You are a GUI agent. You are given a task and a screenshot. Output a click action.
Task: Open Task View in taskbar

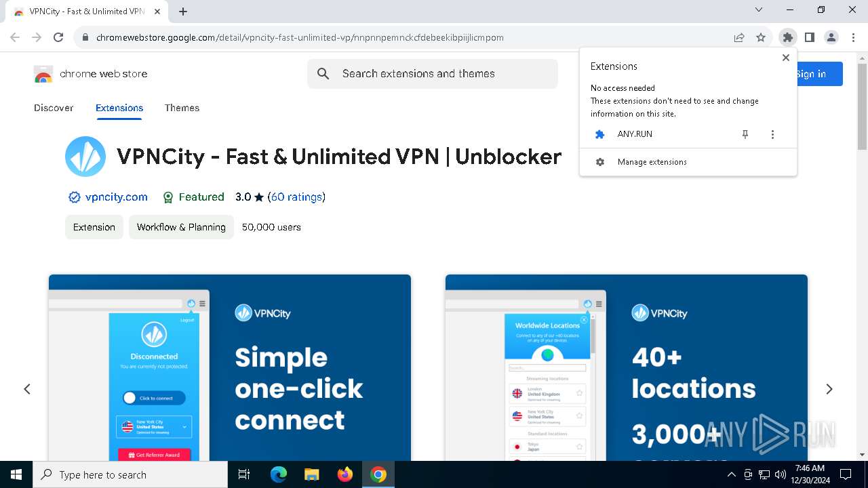coord(244,474)
